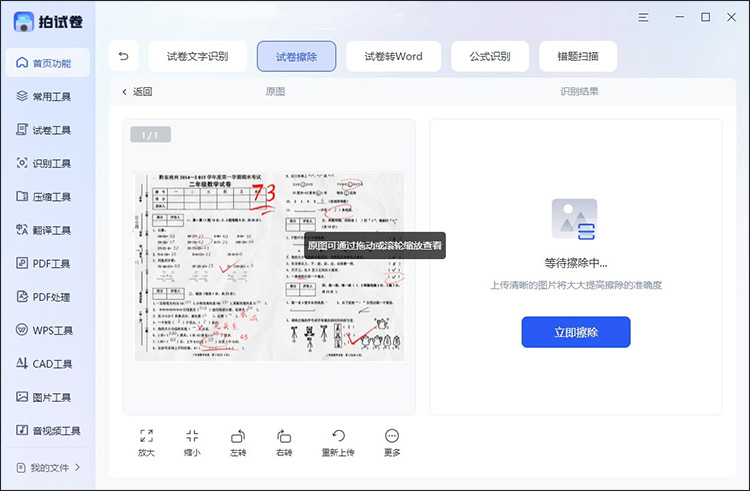Screen dimensions: 750x491
Task: Switch to the 错题扫描 tab
Action: tap(578, 56)
